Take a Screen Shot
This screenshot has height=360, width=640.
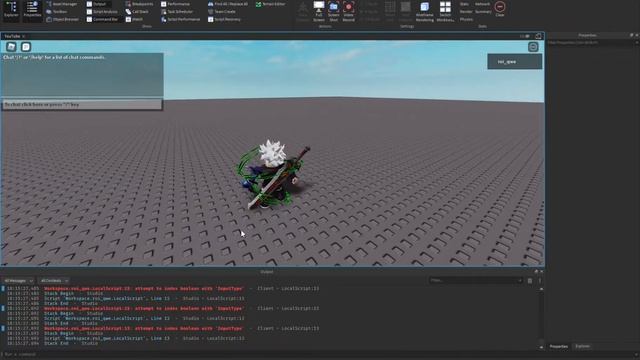tap(333, 11)
